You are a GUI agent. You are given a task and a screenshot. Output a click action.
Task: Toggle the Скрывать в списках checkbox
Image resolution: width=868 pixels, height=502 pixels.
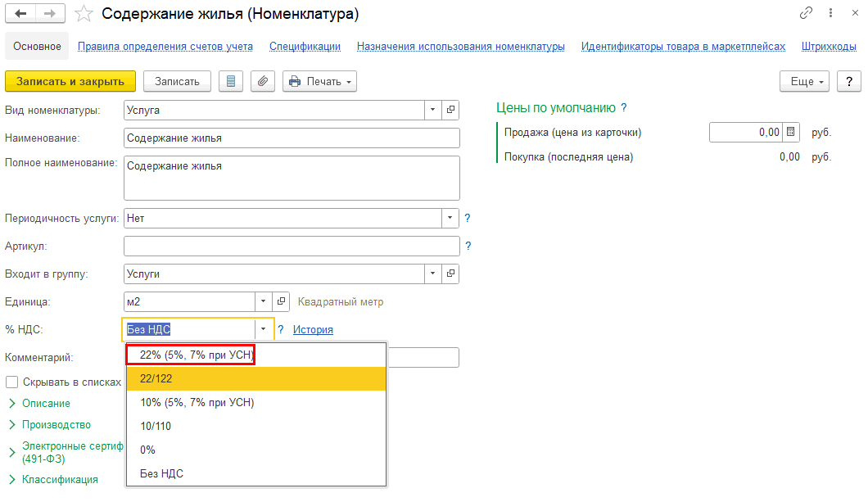pyautogui.click(x=12, y=382)
